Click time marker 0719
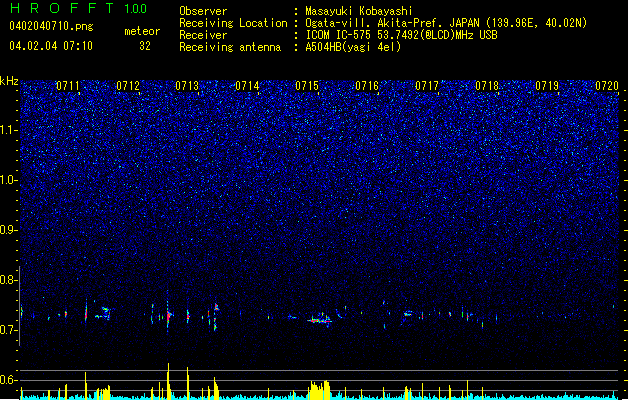The width and height of the screenshot is (629, 400). pyautogui.click(x=547, y=86)
